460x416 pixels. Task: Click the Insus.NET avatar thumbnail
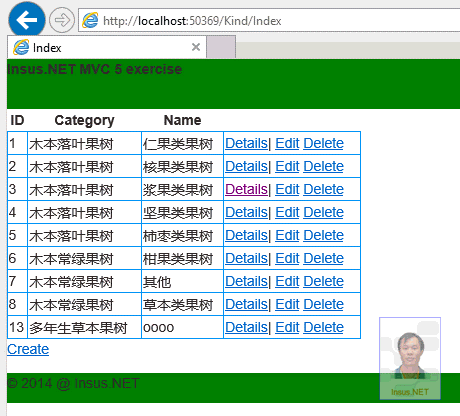coord(410,358)
